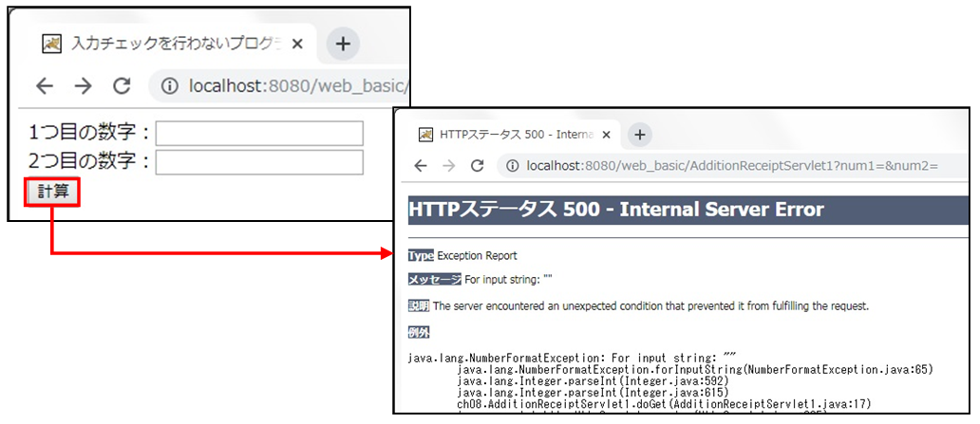Open a new tab next to 入力チェック tab

pos(343,44)
